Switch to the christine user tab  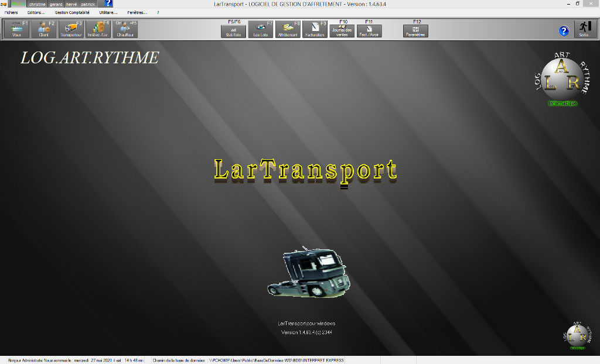37,4
